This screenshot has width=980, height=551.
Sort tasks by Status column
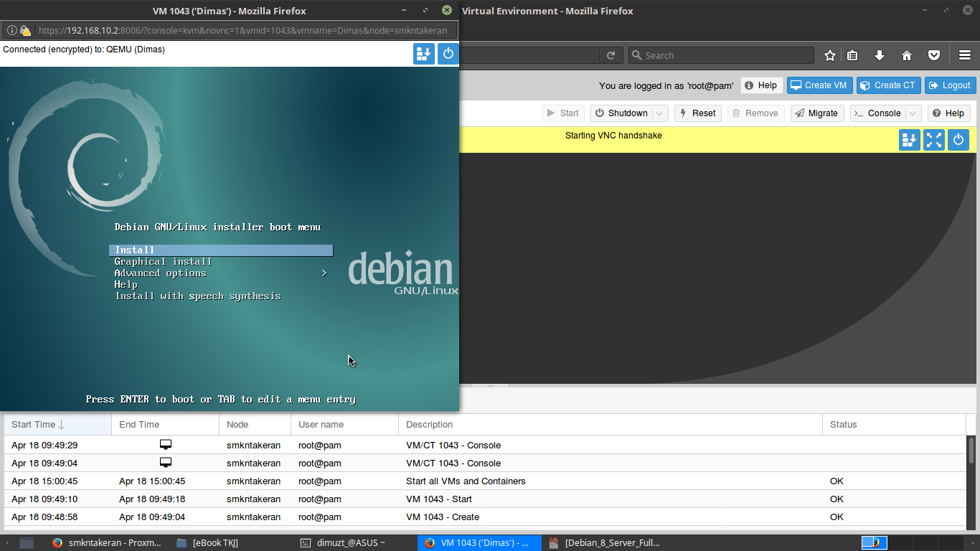click(895, 425)
